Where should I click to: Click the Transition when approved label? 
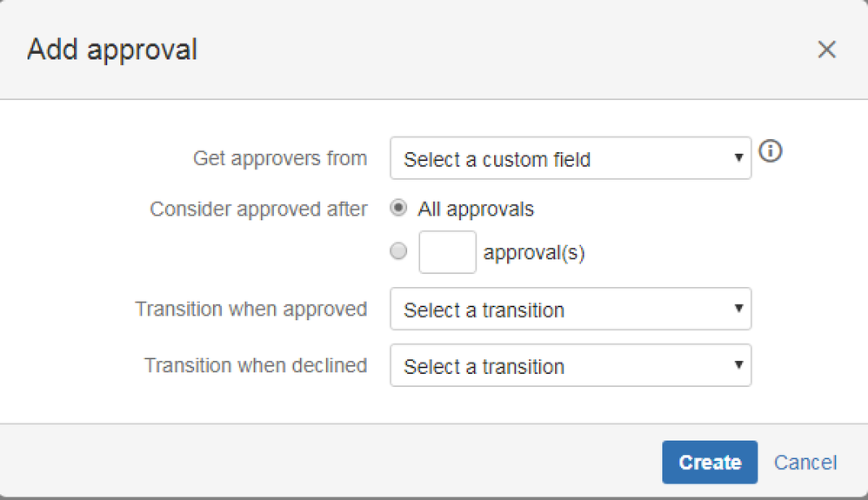tap(251, 310)
